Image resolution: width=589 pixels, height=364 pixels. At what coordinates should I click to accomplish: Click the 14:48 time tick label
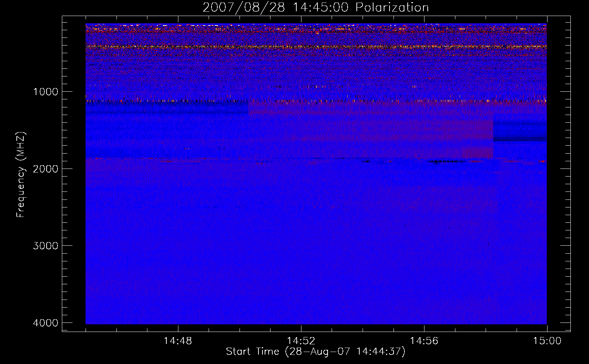point(178,341)
